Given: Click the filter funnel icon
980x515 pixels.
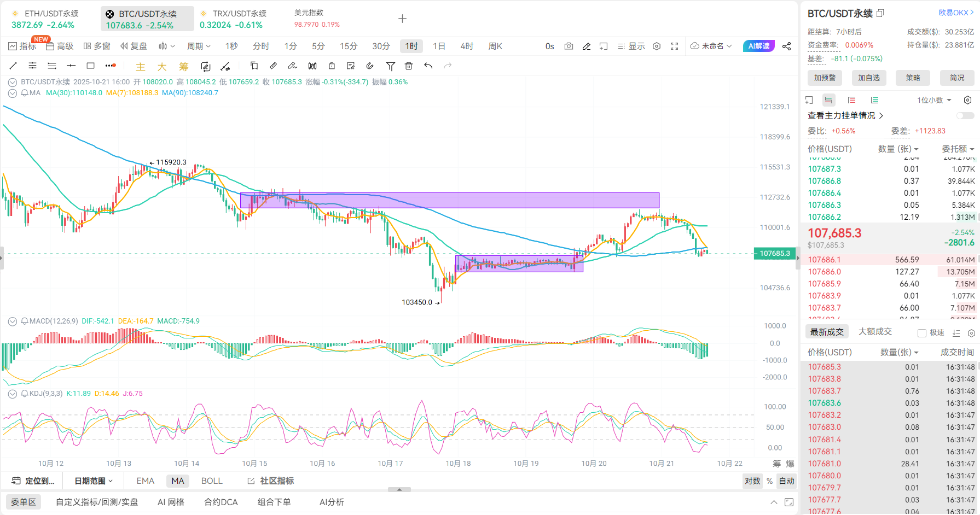Looking at the screenshot, I should click(x=390, y=66).
